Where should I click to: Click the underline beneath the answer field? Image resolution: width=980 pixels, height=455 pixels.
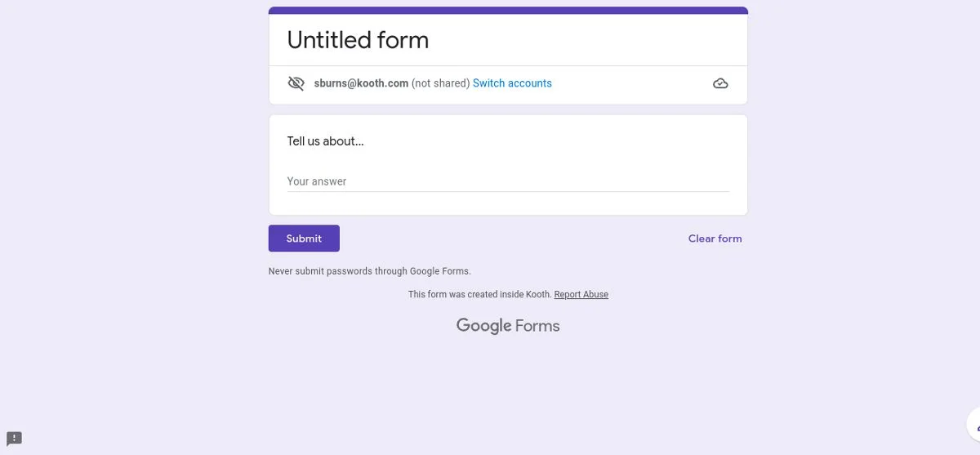[507, 191]
